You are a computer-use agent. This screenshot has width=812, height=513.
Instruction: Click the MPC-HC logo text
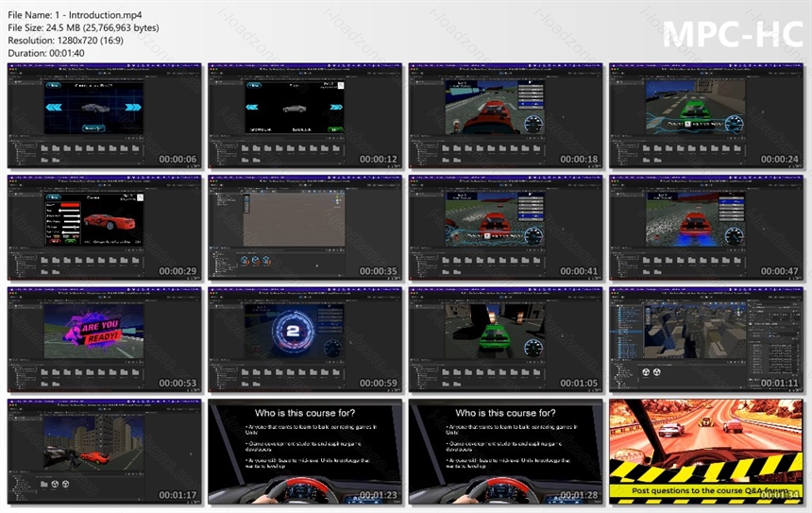(733, 35)
